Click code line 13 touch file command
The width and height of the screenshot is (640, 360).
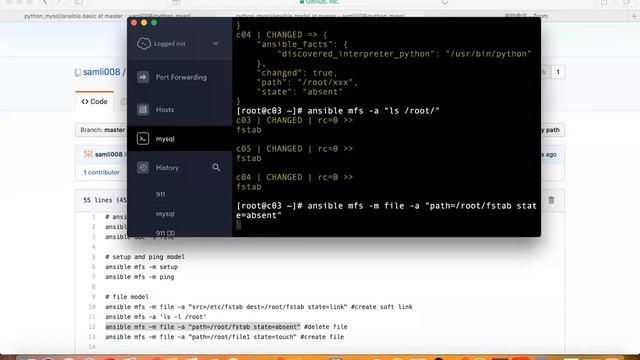pos(224,337)
